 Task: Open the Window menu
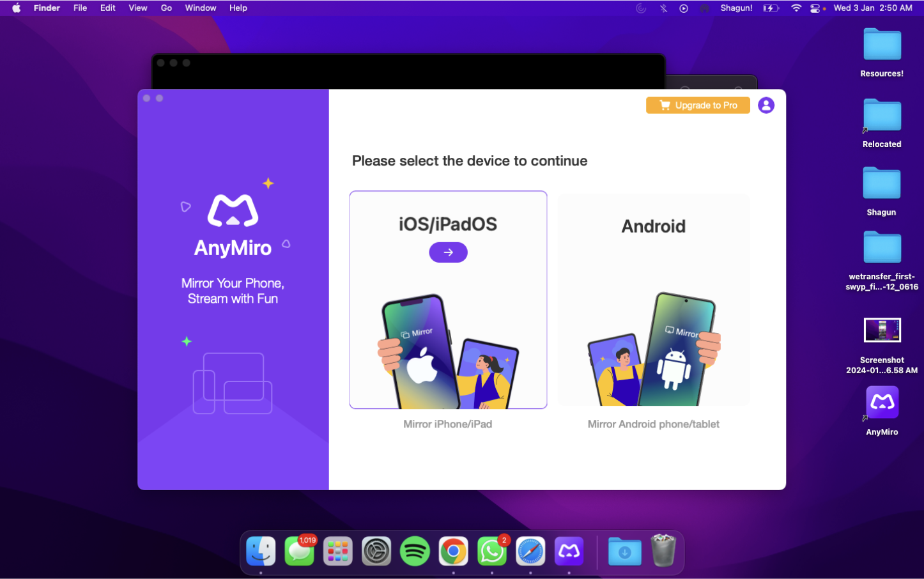[x=201, y=8]
